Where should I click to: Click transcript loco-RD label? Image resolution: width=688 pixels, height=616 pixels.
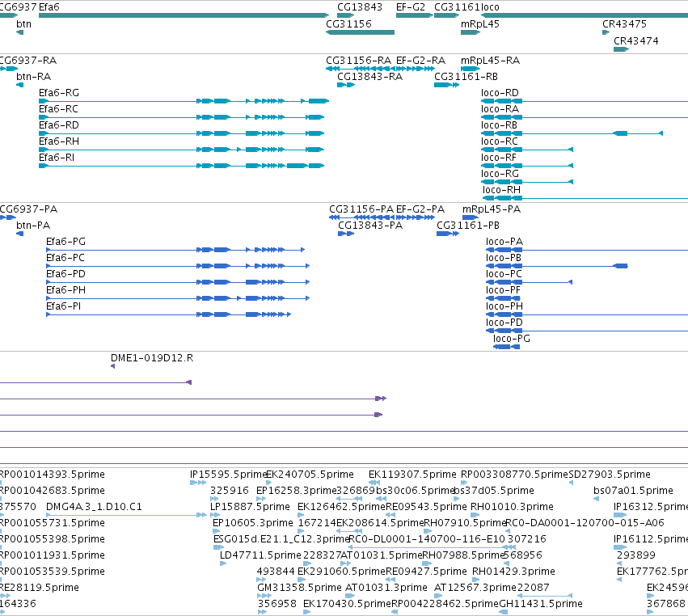(500, 93)
